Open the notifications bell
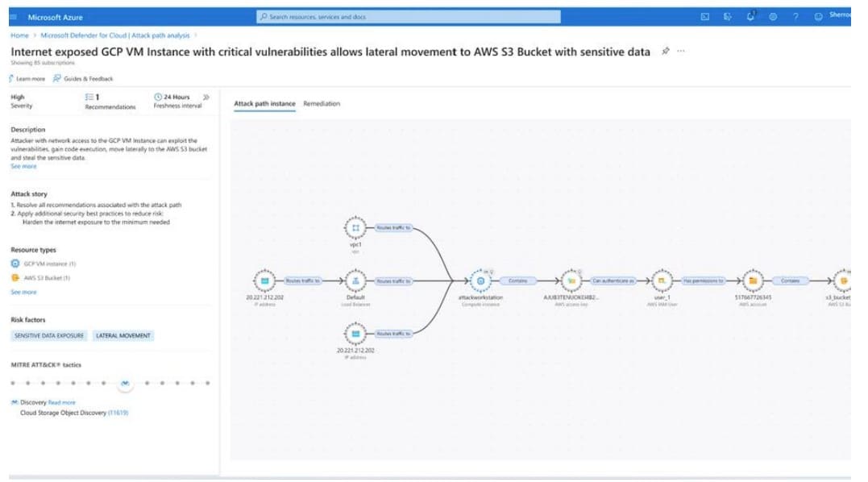The width and height of the screenshot is (868, 482). (x=750, y=17)
